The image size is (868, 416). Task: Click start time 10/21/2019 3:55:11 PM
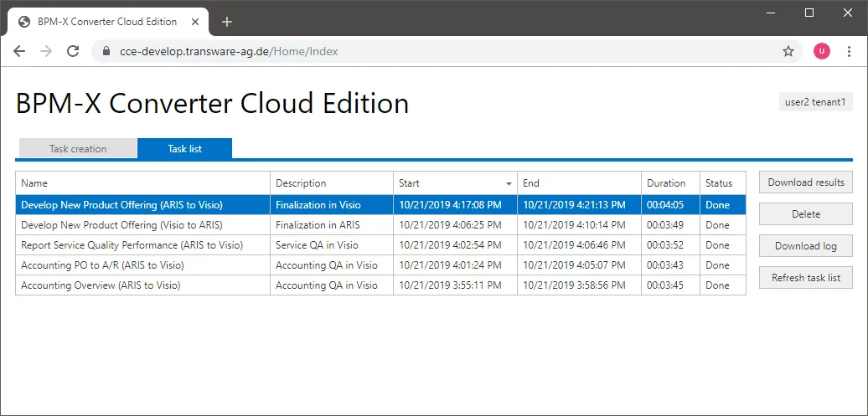click(455, 285)
